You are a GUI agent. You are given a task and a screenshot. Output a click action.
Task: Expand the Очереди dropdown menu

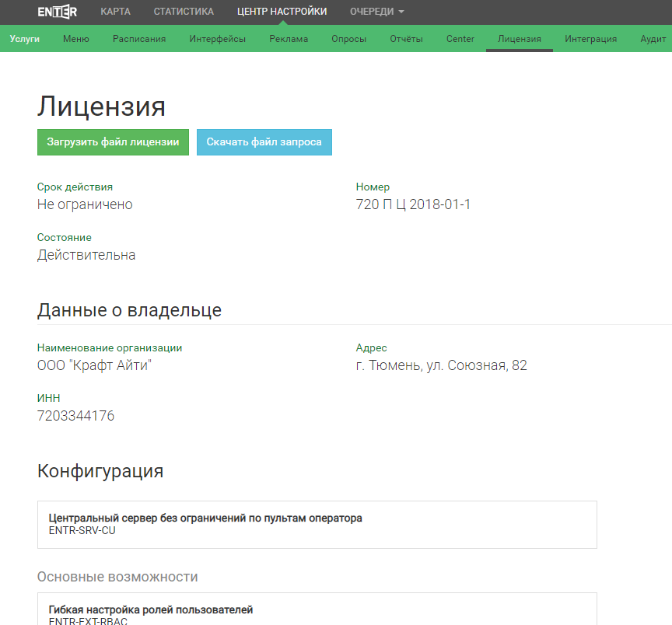376,12
